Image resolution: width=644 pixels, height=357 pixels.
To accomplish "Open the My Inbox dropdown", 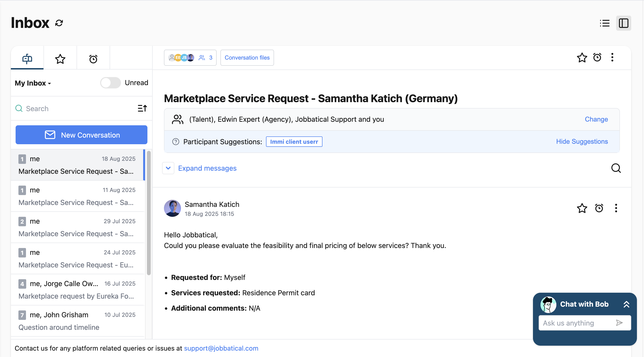I will tap(33, 83).
